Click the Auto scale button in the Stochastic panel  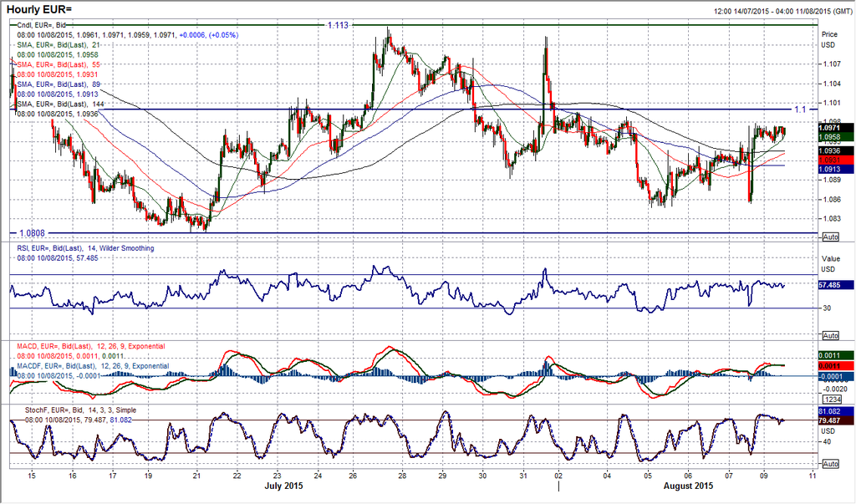(830, 464)
